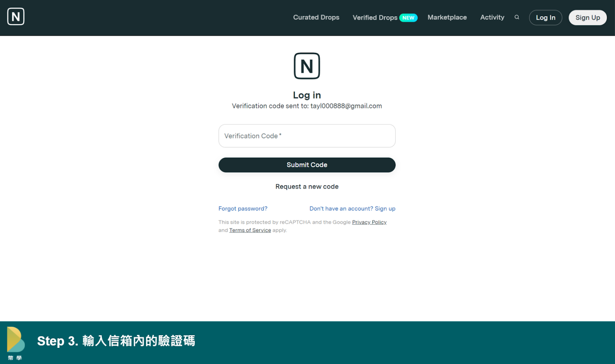Open Verified Drops page

point(375,18)
